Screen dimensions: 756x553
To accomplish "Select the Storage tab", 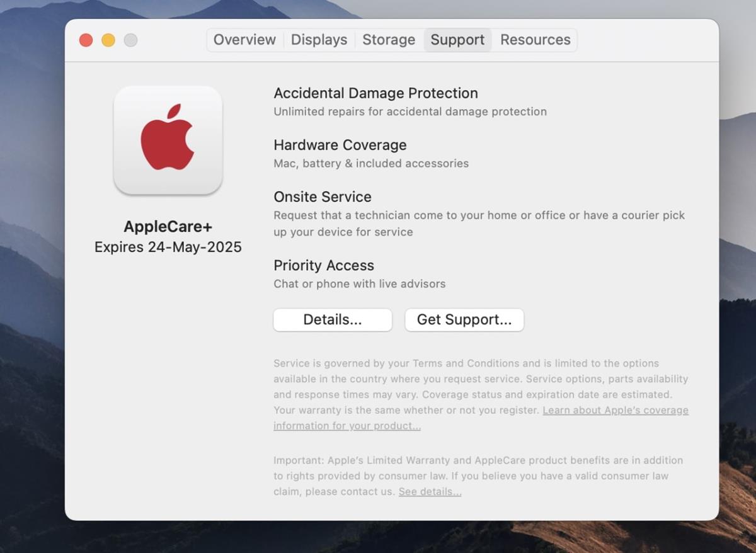I will pos(388,40).
